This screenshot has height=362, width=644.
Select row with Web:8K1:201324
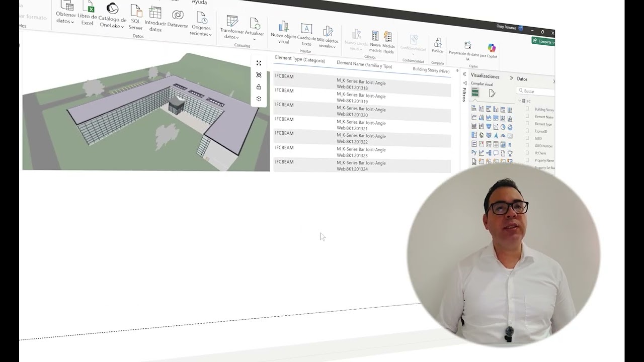coord(362,165)
